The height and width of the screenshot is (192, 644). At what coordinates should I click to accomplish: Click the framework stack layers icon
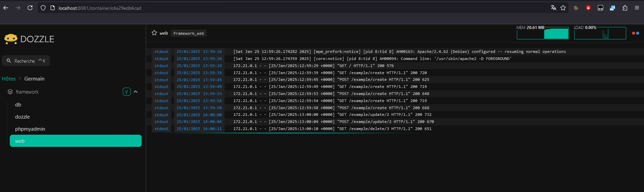10,92
